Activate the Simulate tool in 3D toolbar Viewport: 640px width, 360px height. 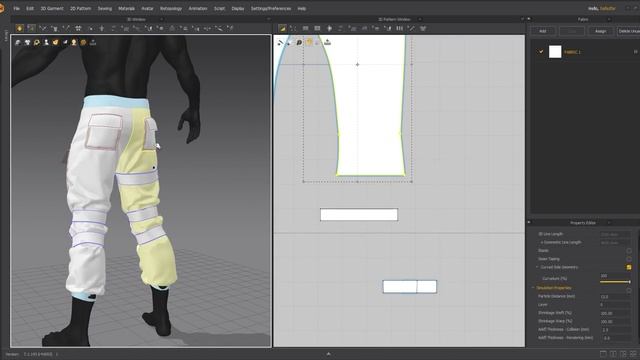click(20, 28)
